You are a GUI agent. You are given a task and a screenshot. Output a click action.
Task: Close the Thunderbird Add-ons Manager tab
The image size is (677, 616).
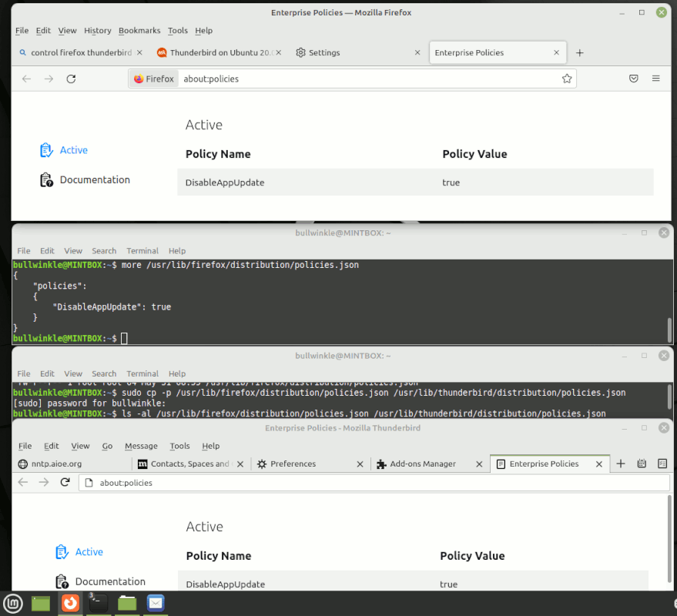pyautogui.click(x=479, y=464)
